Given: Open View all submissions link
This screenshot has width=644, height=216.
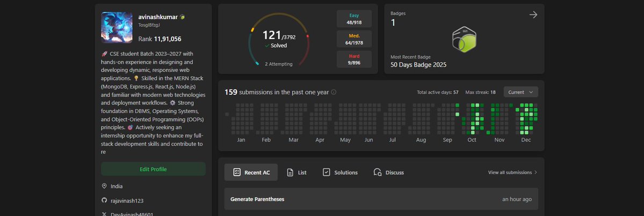Looking at the screenshot, I should [x=512, y=173].
